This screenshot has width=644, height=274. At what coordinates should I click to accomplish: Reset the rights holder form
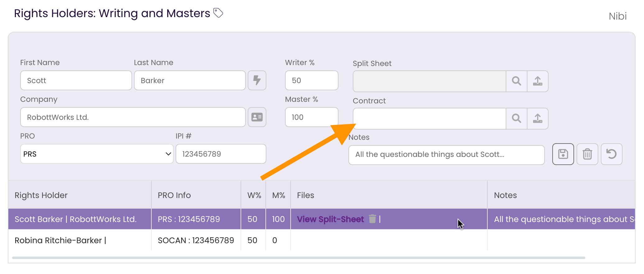tap(611, 154)
